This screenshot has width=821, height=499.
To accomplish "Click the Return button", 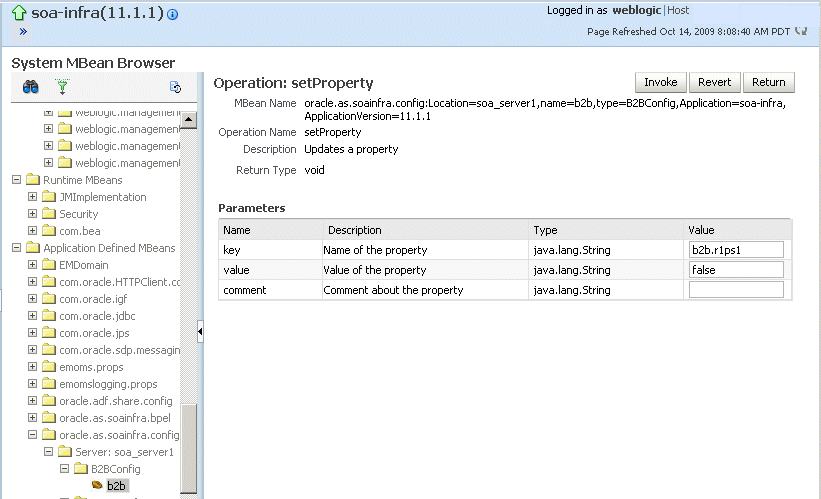I will (x=769, y=82).
